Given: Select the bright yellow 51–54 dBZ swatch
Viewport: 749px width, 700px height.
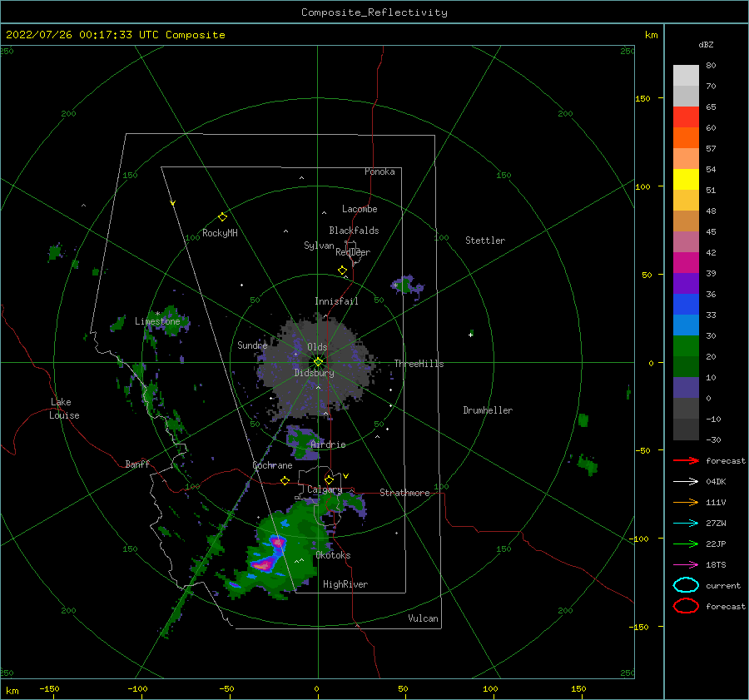Looking at the screenshot, I should click(686, 179).
